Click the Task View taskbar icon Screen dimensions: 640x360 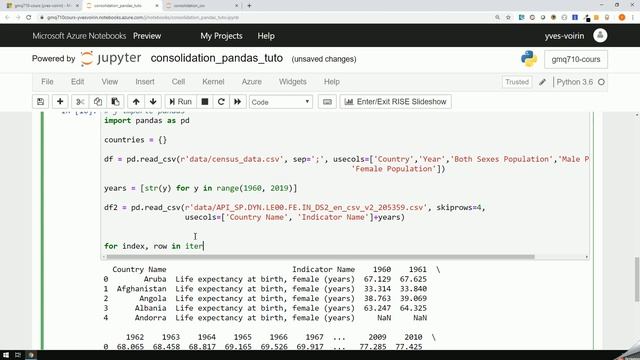coord(18,355)
